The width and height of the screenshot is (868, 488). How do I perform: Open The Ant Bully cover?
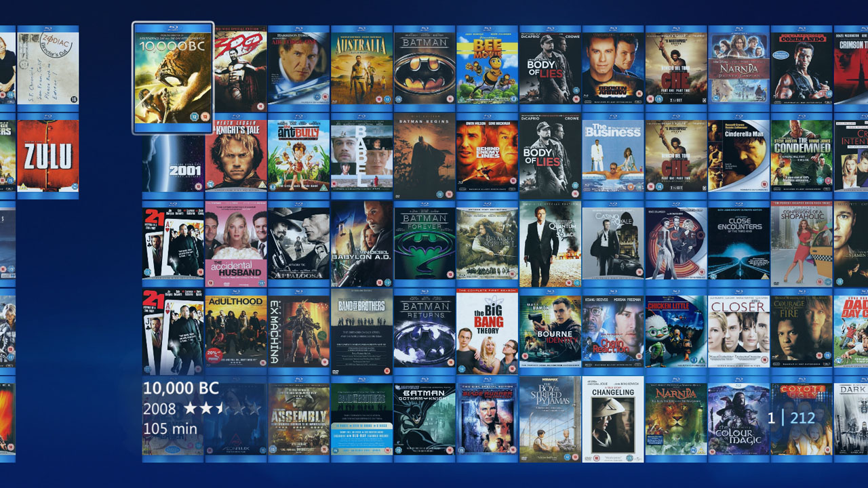[x=298, y=157]
